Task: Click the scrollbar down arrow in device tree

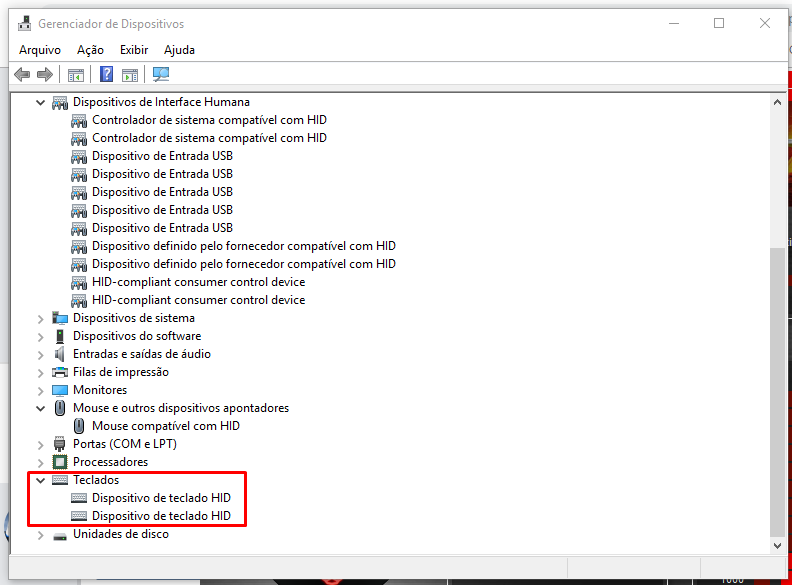Action: click(777, 546)
